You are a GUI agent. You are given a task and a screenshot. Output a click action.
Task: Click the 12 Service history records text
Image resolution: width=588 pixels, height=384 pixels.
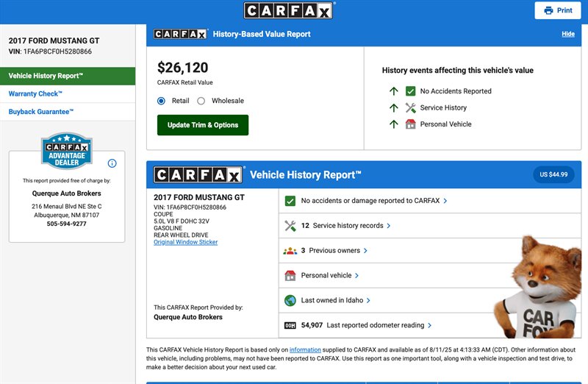[x=342, y=226]
